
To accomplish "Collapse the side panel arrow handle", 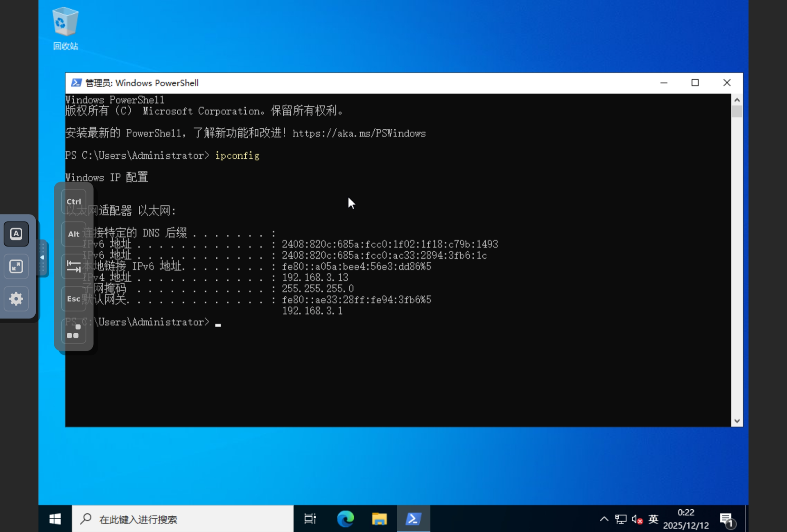I will (42, 258).
